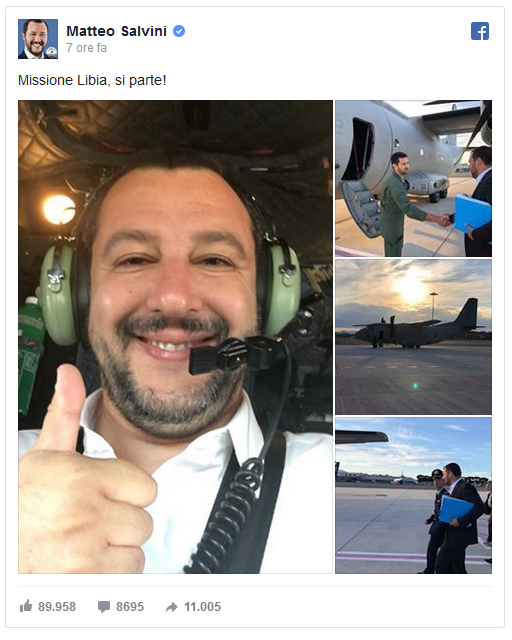The height and width of the screenshot is (640, 512).
Task: Click the Facebook logo icon
Action: pos(480,31)
